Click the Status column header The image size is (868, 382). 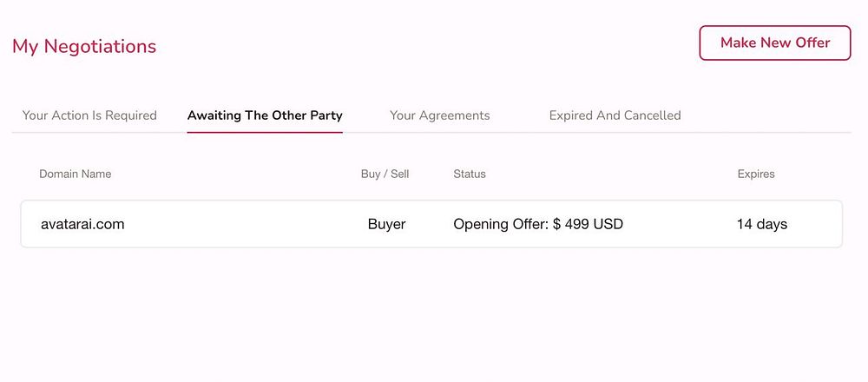pyautogui.click(x=470, y=174)
